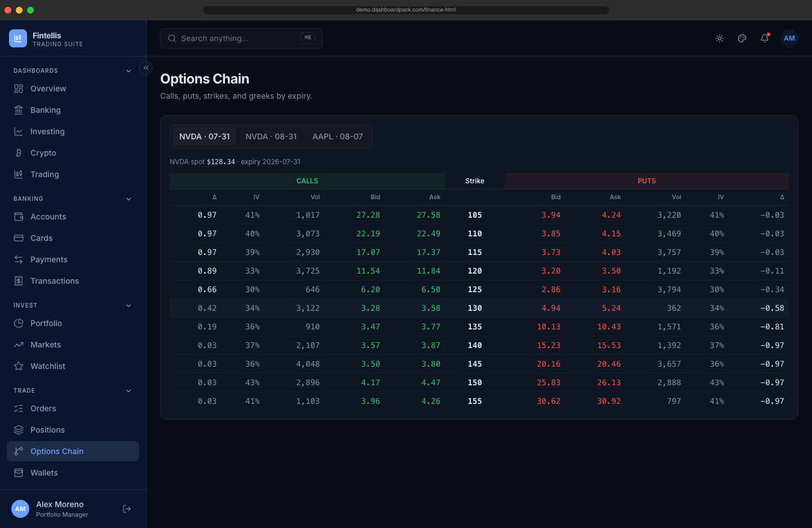Click call bid 27.28
The width and height of the screenshot is (812, 528).
click(368, 215)
